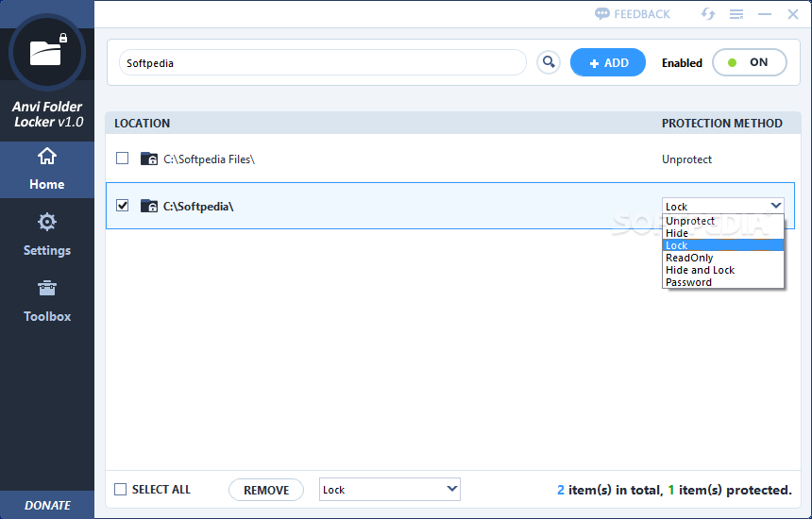Open the Home tab in the sidebar
812x519 pixels.
point(47,170)
